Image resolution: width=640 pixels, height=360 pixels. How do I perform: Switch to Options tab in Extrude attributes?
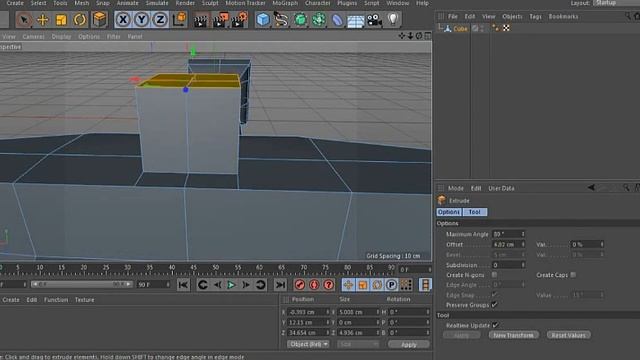(x=449, y=212)
